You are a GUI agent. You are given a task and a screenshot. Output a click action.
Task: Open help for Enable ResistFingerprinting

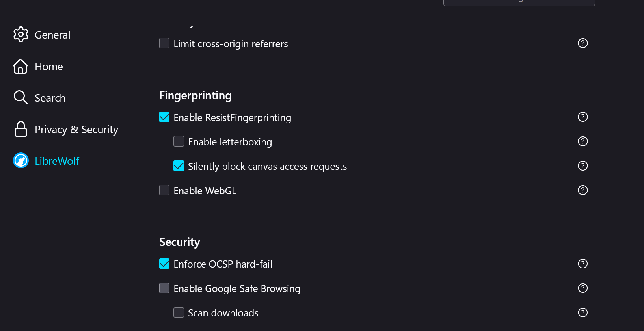(583, 117)
